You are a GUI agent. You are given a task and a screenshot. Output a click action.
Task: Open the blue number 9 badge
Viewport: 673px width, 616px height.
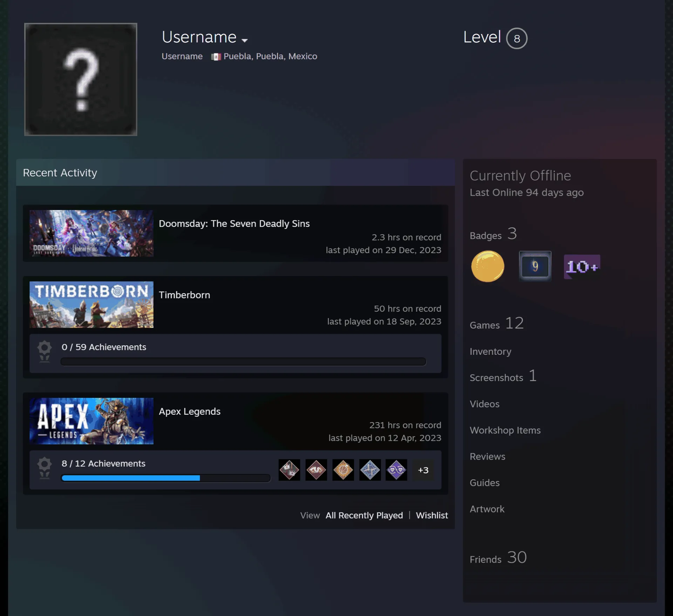[535, 266]
